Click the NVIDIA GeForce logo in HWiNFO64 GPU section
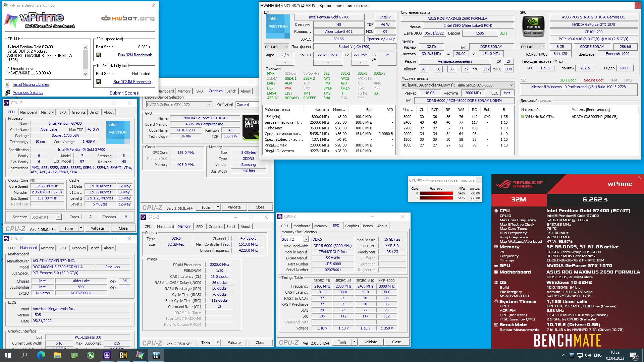 tap(533, 26)
